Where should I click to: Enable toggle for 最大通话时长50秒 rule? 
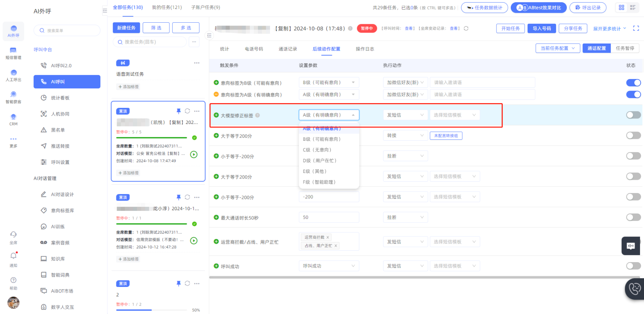(633, 217)
